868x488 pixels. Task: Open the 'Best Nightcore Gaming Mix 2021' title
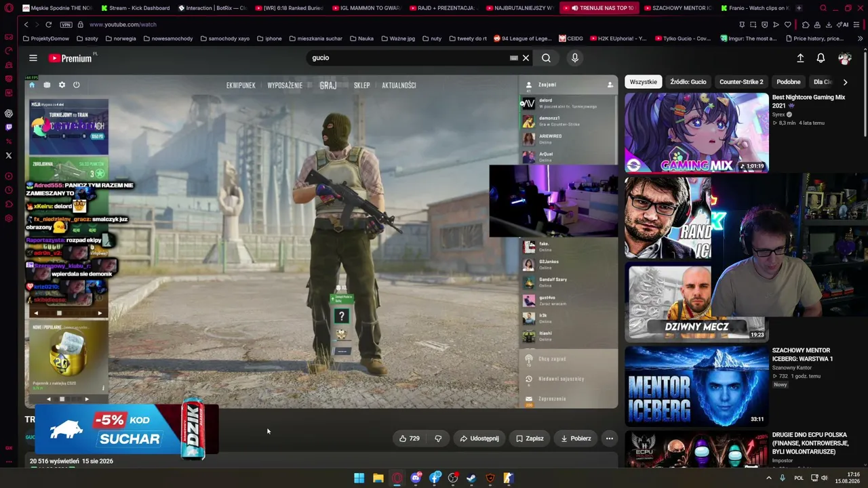pos(808,102)
